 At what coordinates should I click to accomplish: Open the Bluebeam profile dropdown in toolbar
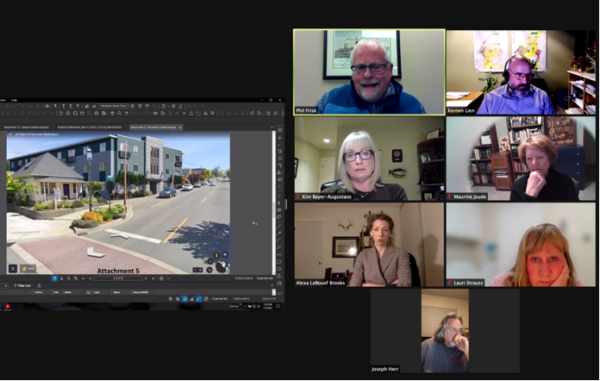[113, 106]
